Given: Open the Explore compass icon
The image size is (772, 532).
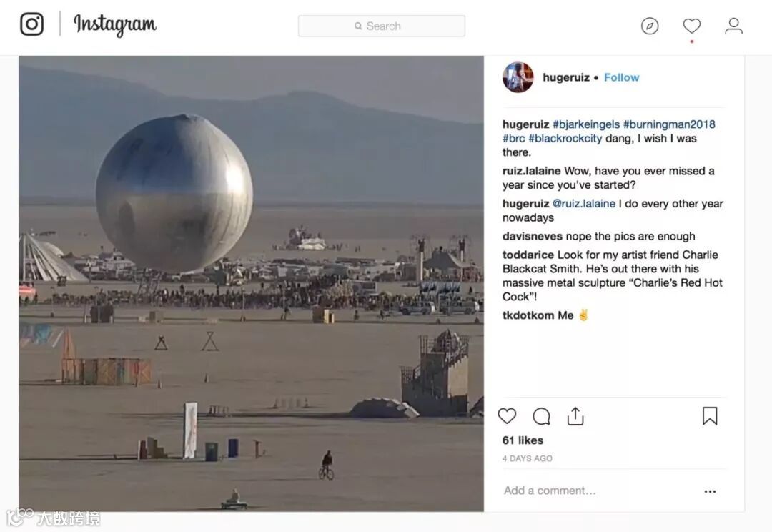Looking at the screenshot, I should 650,26.
